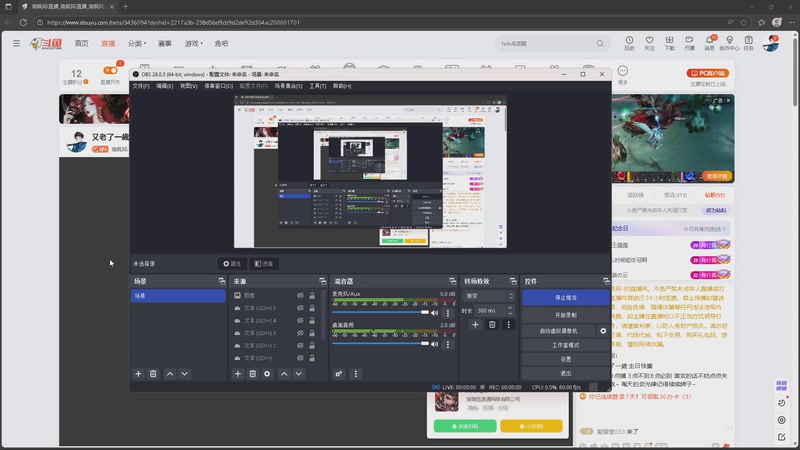Screen dimensions: 800x450
Task: Open source properties gear in Sources toolbar
Action: point(267,374)
